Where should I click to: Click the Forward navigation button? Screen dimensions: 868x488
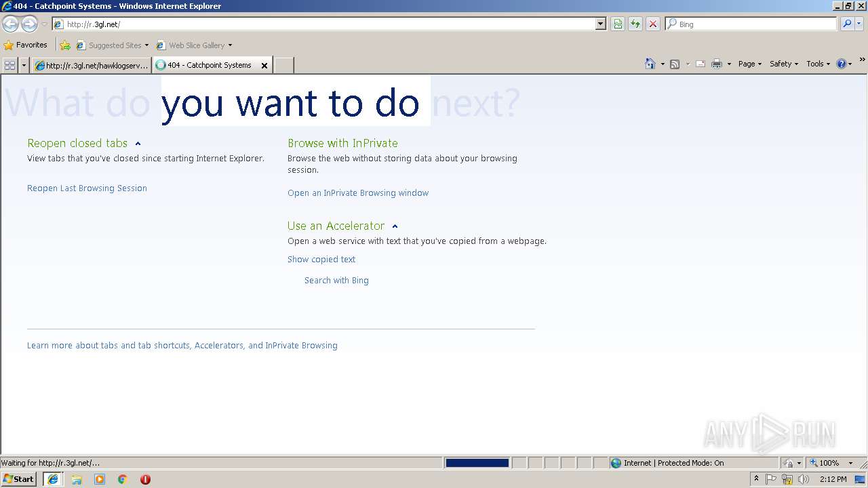point(29,24)
